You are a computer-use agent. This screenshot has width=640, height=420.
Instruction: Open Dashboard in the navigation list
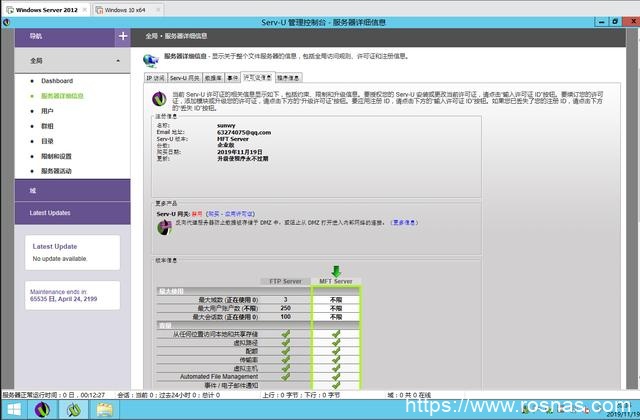coord(57,81)
